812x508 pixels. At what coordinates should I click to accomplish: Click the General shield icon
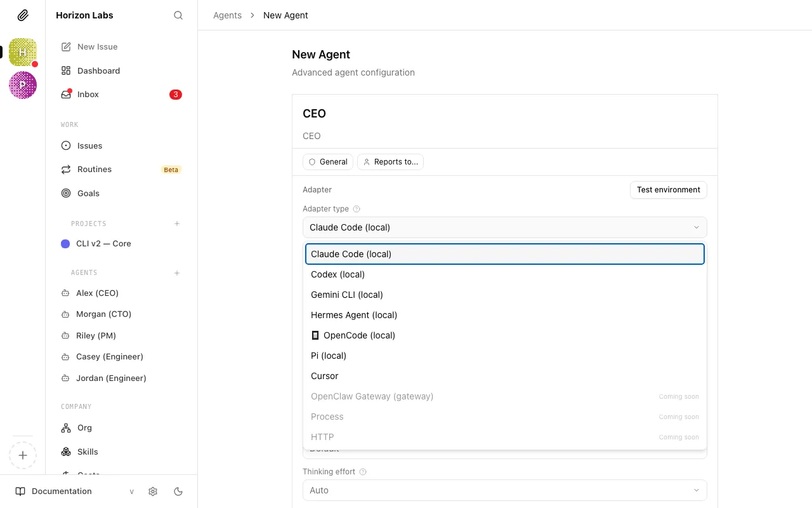tap(312, 162)
